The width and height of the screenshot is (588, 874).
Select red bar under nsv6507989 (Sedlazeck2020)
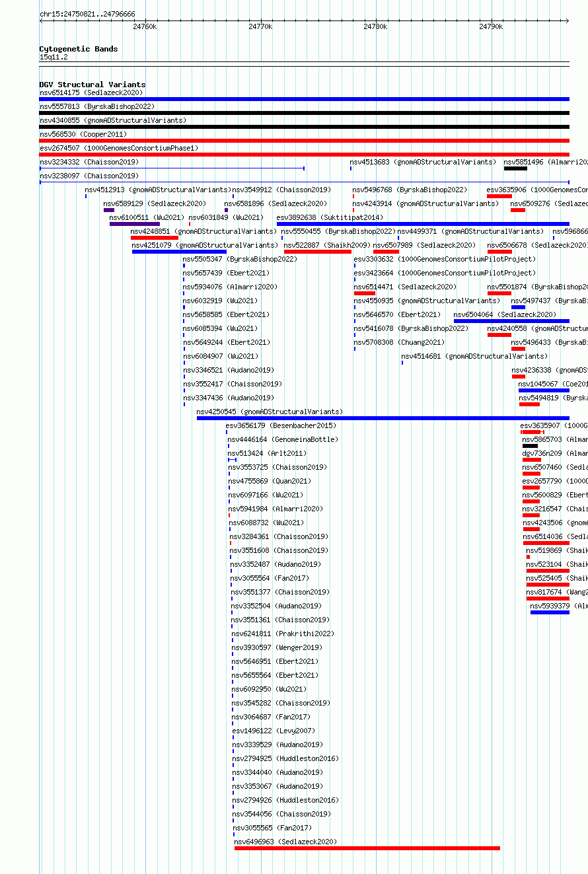coord(386,252)
